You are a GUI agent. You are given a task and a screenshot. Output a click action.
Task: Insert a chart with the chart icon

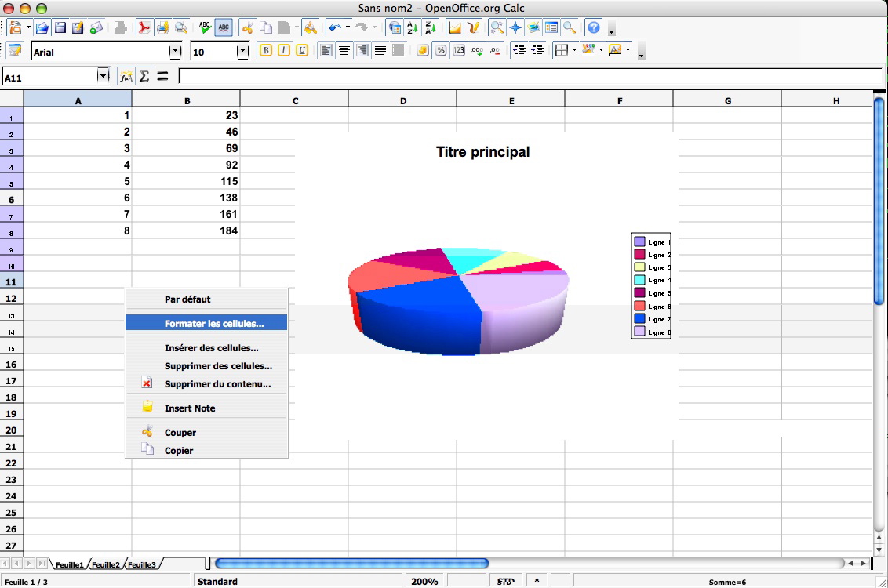click(454, 27)
